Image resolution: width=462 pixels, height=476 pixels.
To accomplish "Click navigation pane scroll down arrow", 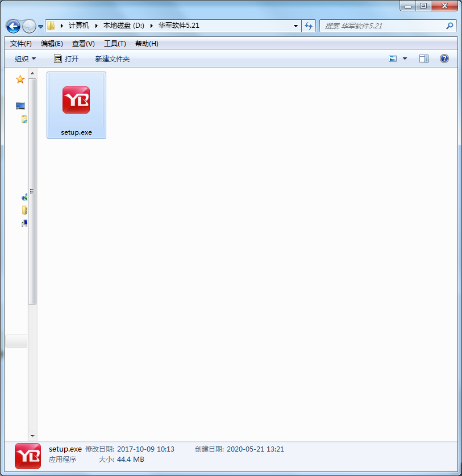I will pyautogui.click(x=32, y=436).
